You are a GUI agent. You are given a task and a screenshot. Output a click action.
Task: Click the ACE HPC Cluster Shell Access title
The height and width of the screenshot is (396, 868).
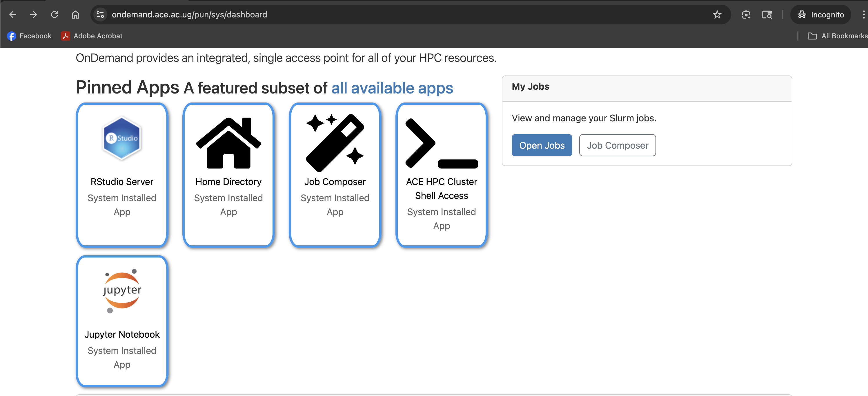point(442,188)
